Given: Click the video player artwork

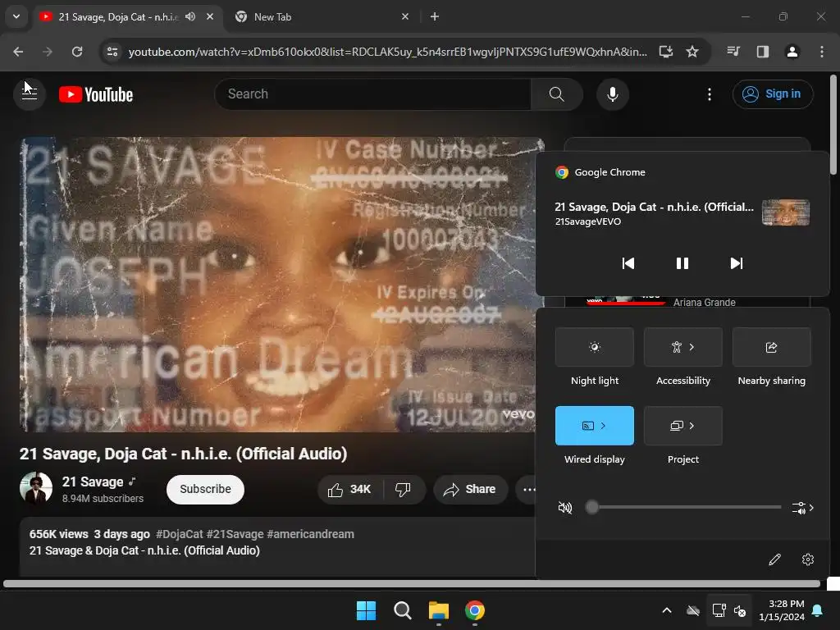Looking at the screenshot, I should (282, 285).
